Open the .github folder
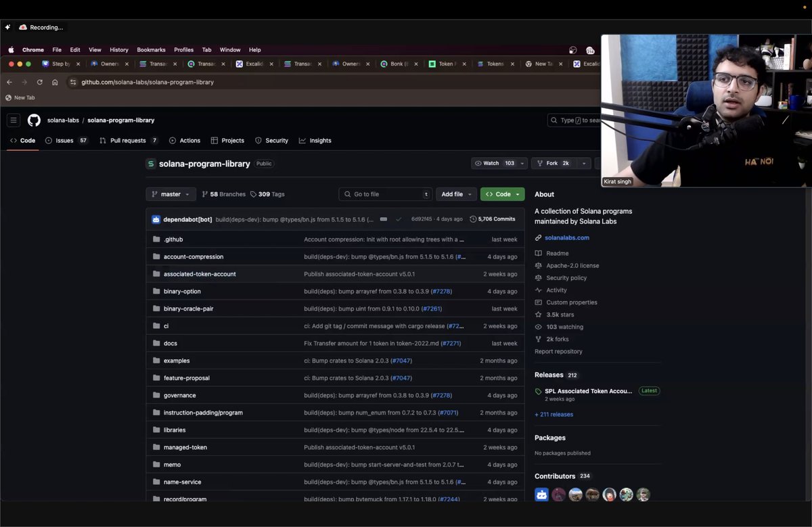 [x=173, y=239]
